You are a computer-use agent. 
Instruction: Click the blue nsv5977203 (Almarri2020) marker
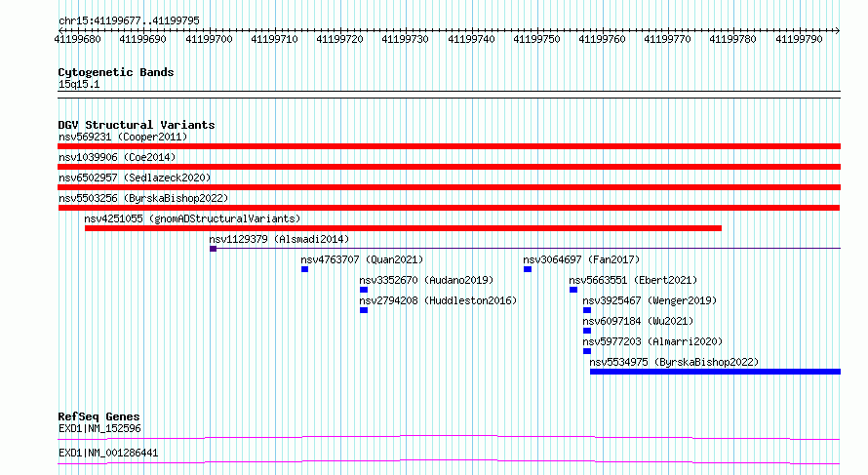587,351
